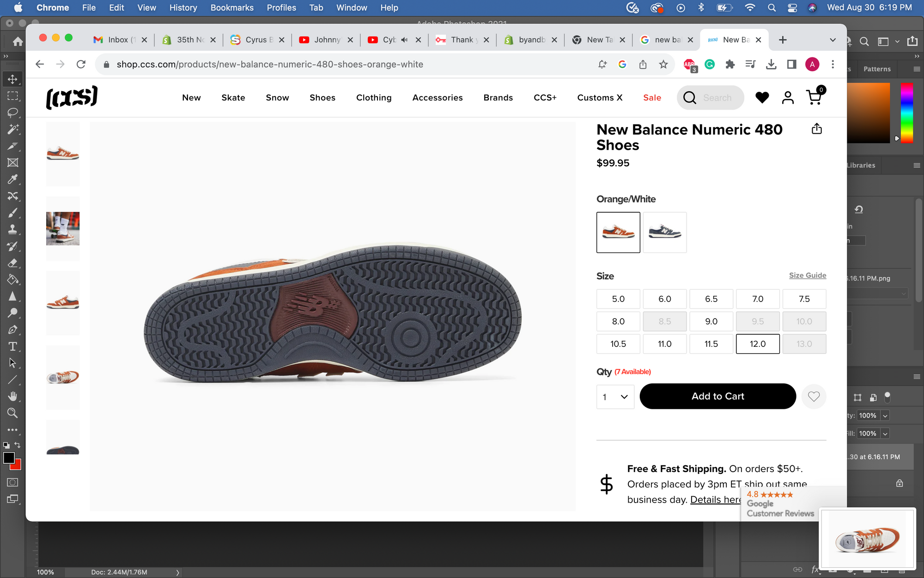Viewport: 924px width, 578px height.
Task: Toggle favorite heart next to Add to Cart
Action: click(814, 396)
